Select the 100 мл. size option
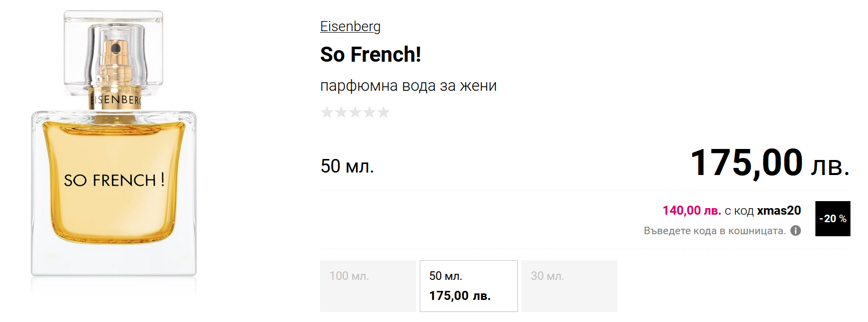The image size is (868, 322). (x=368, y=285)
